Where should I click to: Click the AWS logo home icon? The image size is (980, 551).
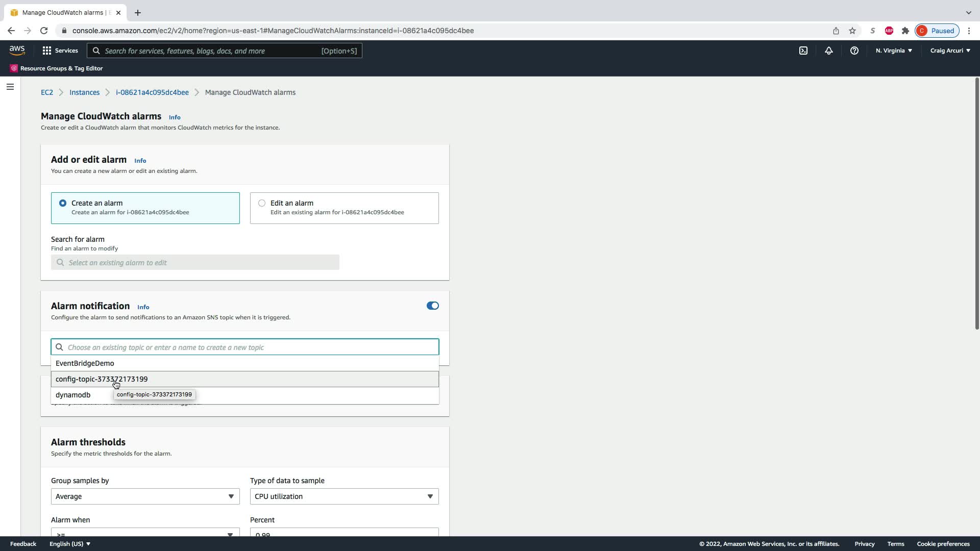click(x=17, y=50)
